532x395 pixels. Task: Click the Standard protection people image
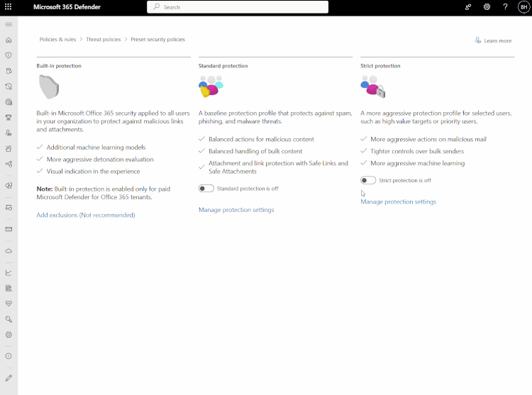tap(211, 87)
